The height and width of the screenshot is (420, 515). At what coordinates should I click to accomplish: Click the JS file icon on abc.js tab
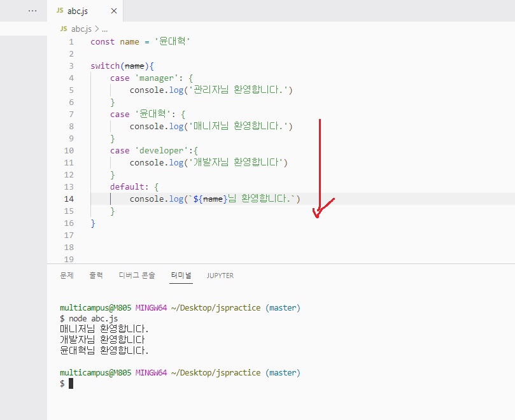click(x=60, y=11)
